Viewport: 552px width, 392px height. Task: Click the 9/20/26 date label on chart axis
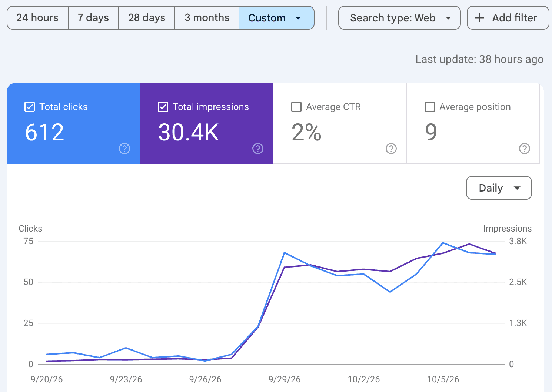tap(47, 379)
